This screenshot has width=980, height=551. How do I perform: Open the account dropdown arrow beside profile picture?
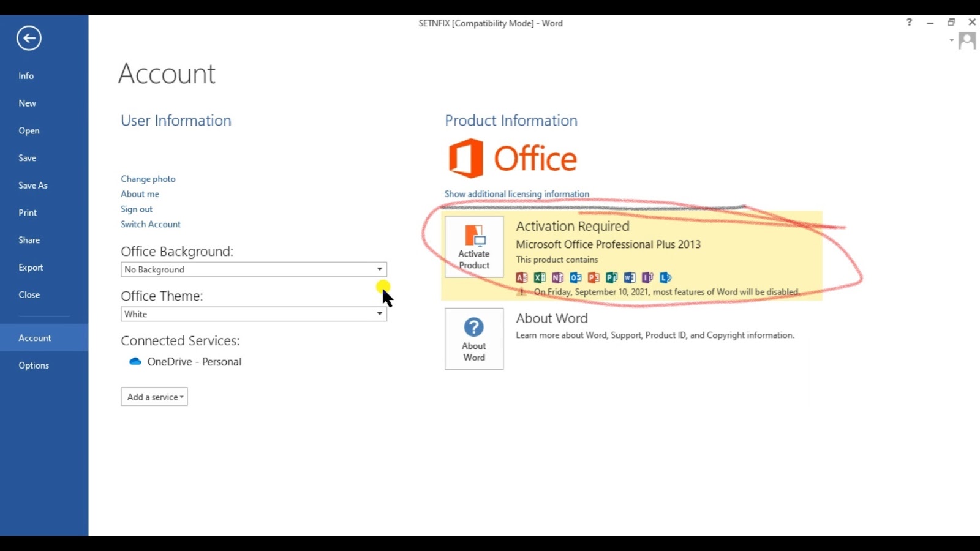point(952,40)
